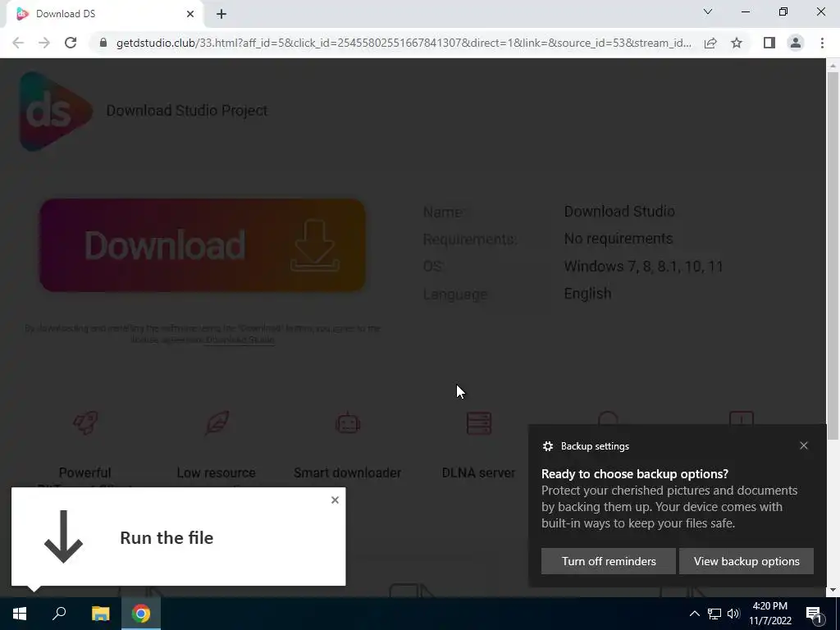Click the Download Studio Project title text
This screenshot has height=630, width=840.
(187, 111)
